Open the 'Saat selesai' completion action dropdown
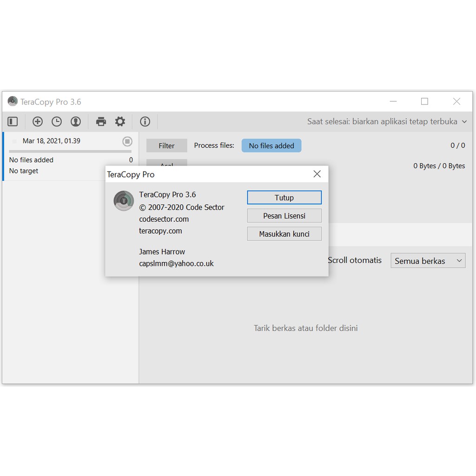The width and height of the screenshot is (476, 476). click(385, 121)
